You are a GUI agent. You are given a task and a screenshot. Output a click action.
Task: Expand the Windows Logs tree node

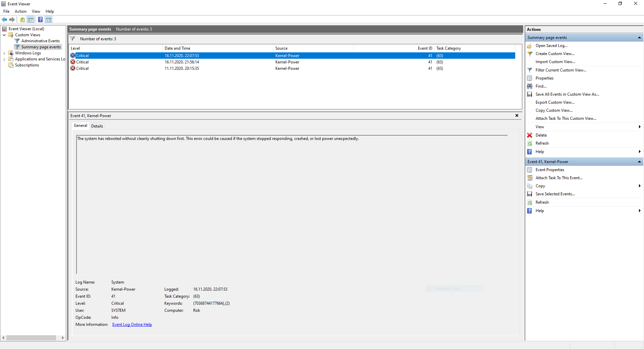(x=4, y=53)
